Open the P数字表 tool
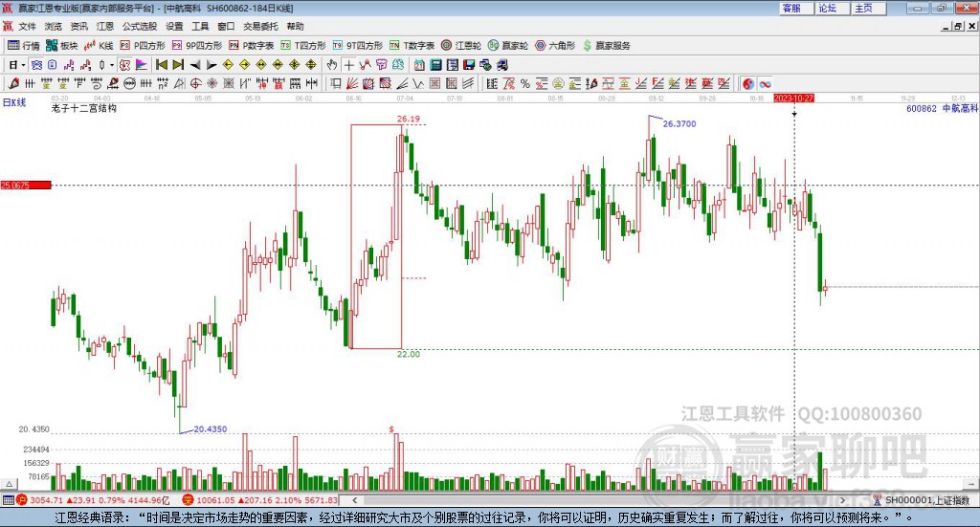This screenshot has width=980, height=527. 252,46
